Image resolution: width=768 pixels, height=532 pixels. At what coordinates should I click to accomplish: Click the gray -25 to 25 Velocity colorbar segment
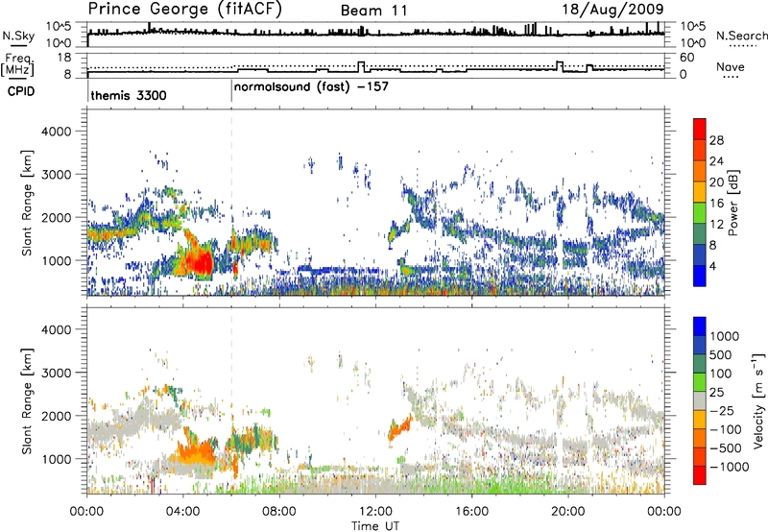pyautogui.click(x=700, y=400)
